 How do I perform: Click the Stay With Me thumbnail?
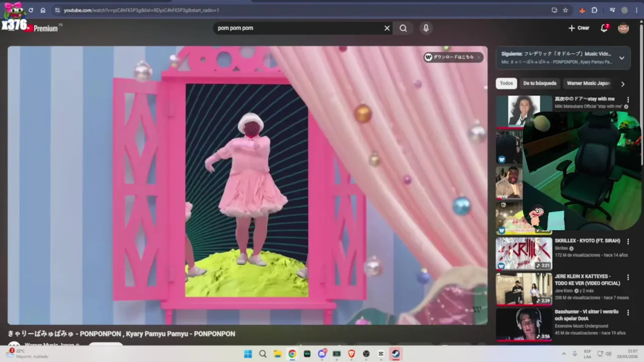click(x=524, y=111)
